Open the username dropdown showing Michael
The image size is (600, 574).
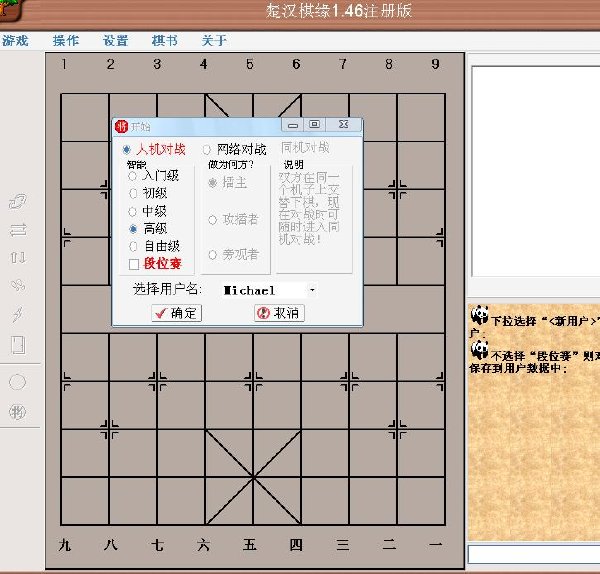pos(312,290)
